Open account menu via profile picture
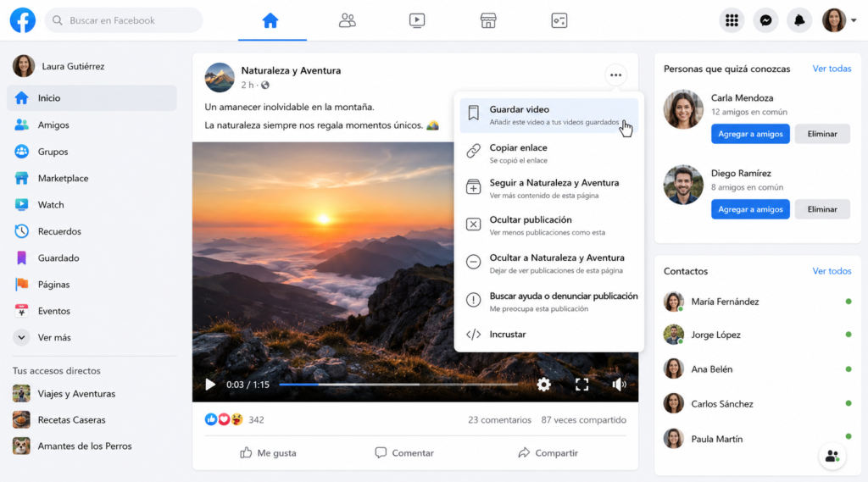The width and height of the screenshot is (868, 482). tap(834, 20)
